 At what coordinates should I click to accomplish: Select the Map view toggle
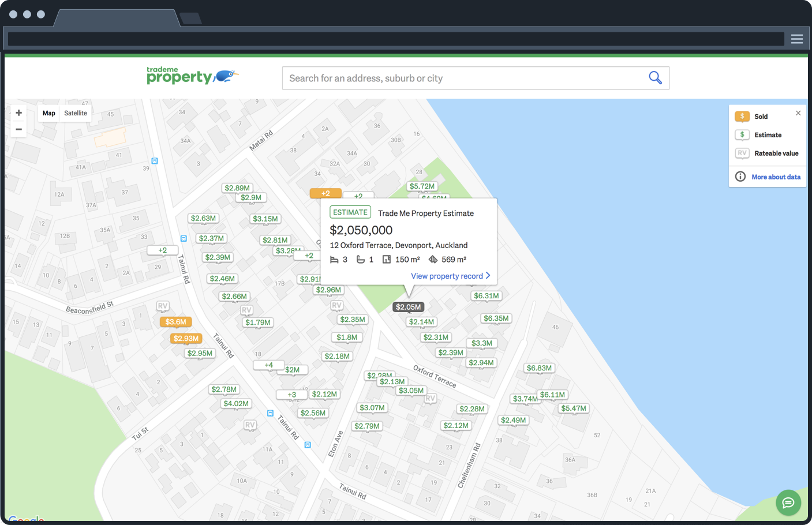click(x=49, y=113)
